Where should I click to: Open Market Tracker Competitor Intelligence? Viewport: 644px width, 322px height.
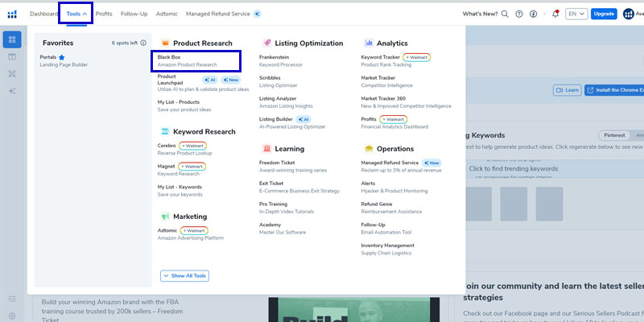[387, 81]
